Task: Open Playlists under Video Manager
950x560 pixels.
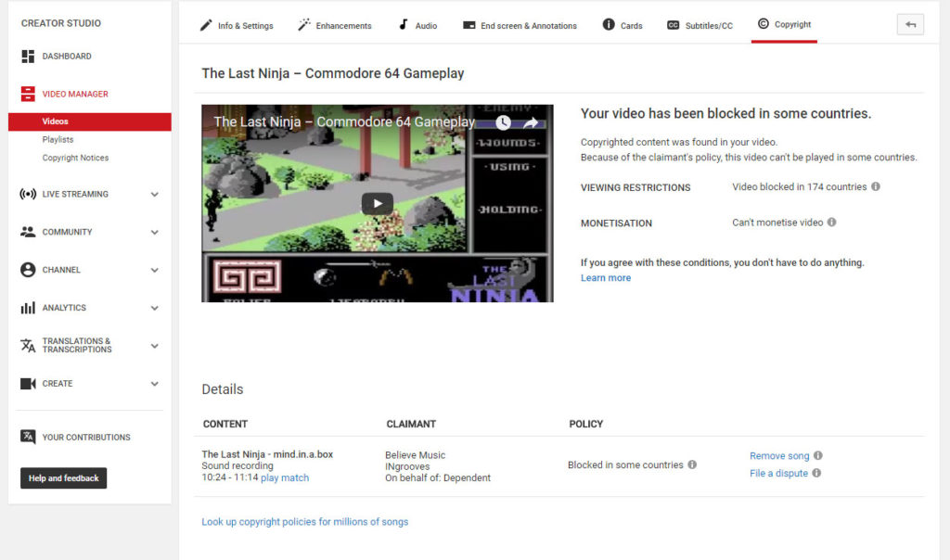Action: (x=58, y=139)
